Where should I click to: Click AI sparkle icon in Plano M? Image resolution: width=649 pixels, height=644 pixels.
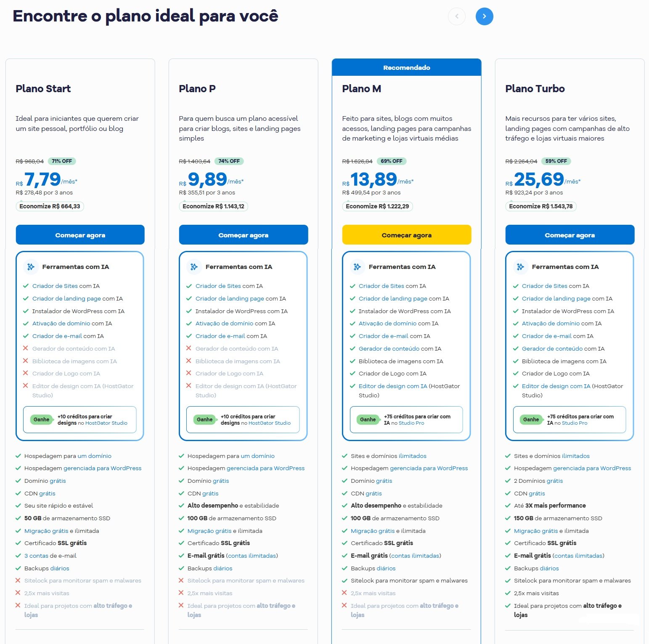coord(357,267)
